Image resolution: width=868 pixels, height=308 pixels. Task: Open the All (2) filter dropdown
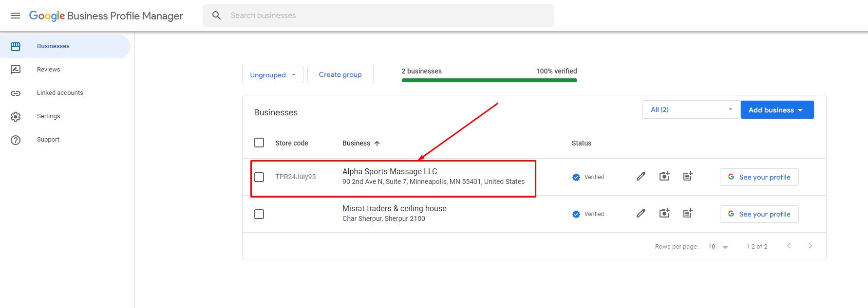[x=690, y=110]
